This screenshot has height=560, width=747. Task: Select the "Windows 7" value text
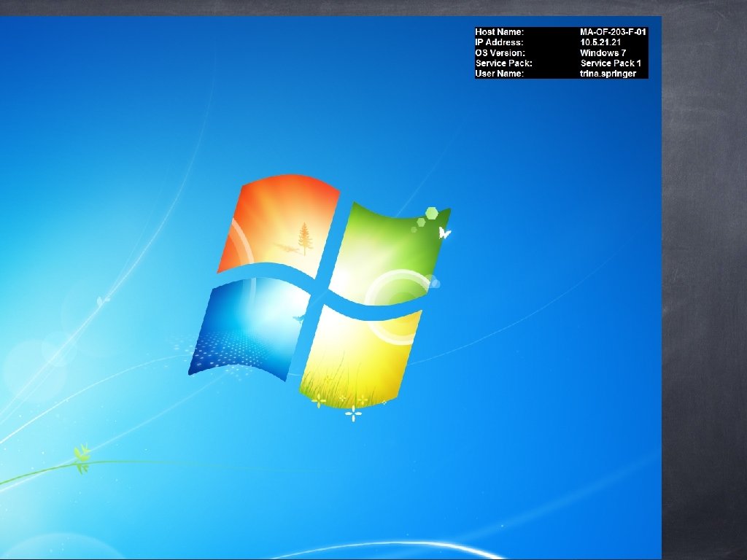pyautogui.click(x=603, y=52)
